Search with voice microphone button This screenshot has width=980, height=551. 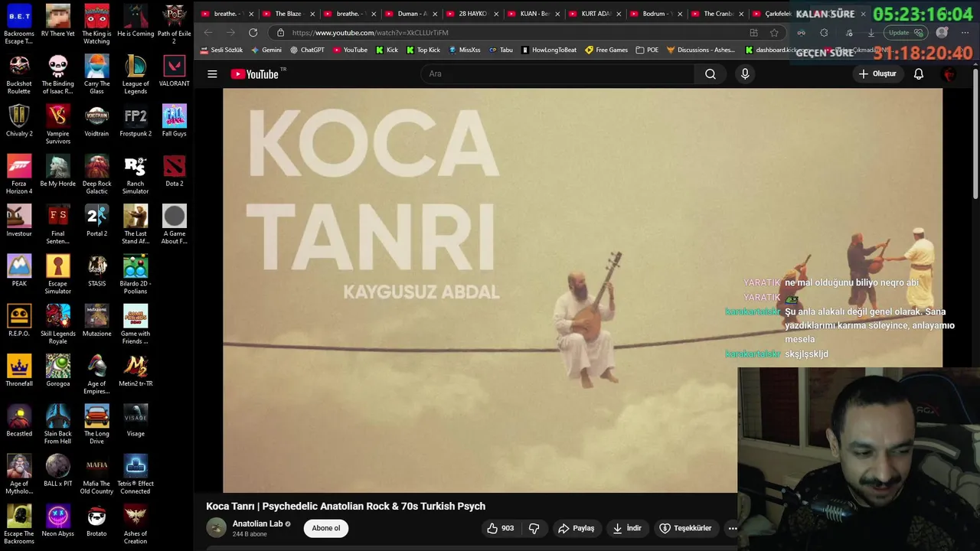point(745,74)
